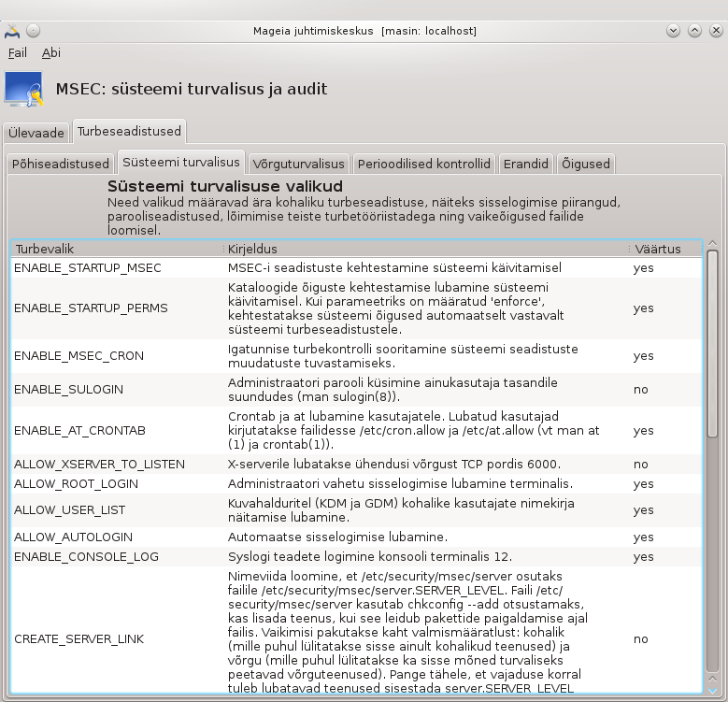Sort by the Kirjeldus column header
The width and height of the screenshot is (728, 702).
pyautogui.click(x=426, y=249)
